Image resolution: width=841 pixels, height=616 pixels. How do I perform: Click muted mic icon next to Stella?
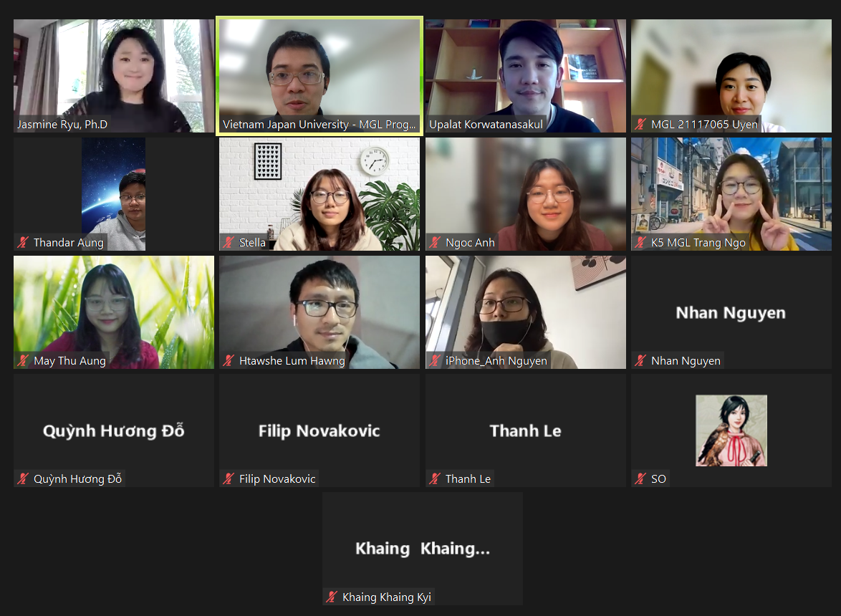point(229,242)
